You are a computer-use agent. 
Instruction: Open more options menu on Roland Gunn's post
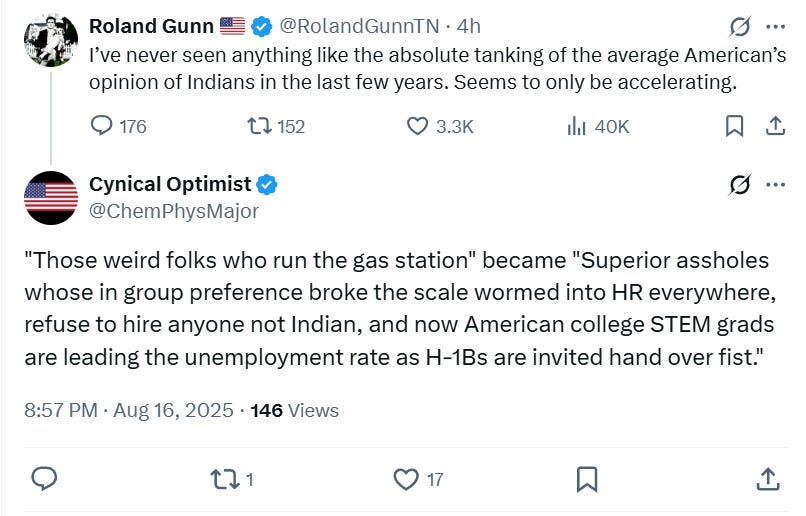coord(775,27)
